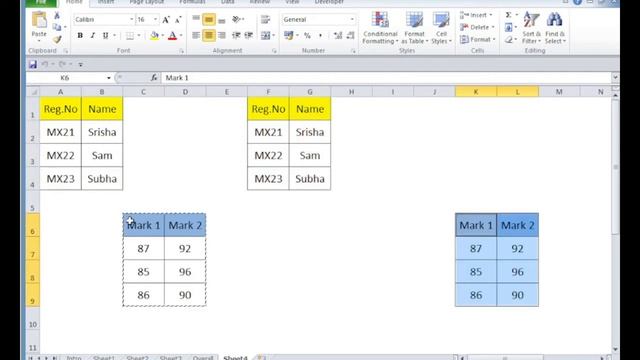Toggle Underline formatting
640x360 pixels.
click(105, 36)
